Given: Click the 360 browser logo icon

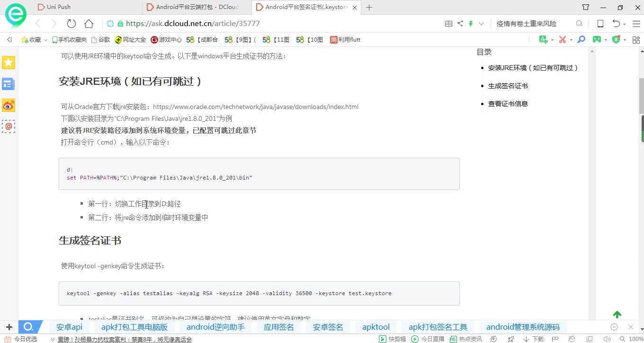Looking at the screenshot, I should click(15, 16).
